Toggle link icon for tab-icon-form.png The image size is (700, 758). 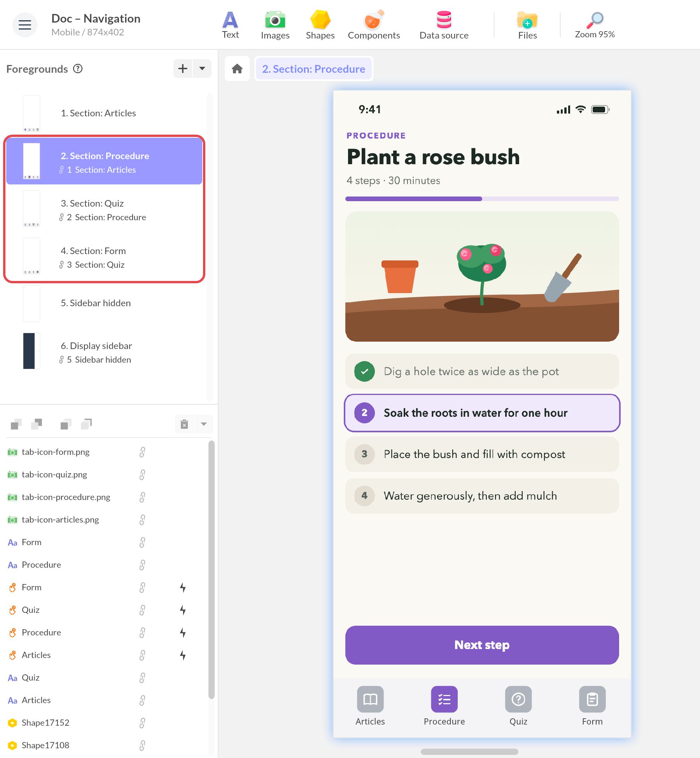(x=142, y=452)
